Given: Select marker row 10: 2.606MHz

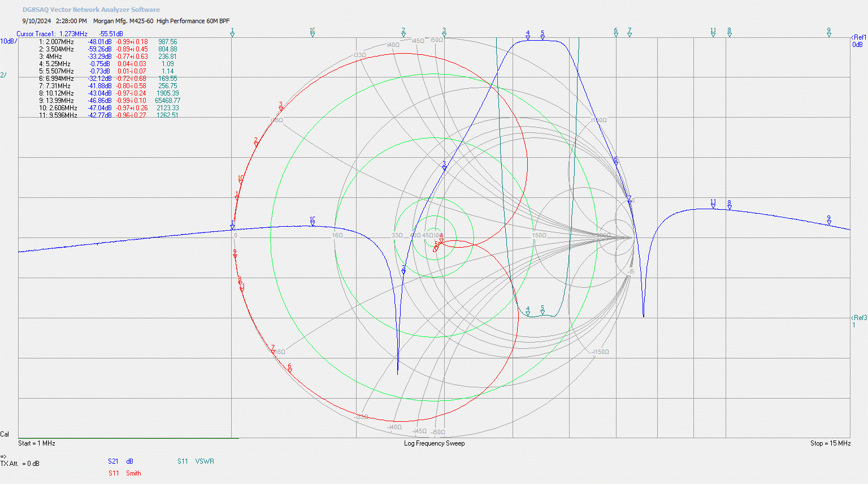Looking at the screenshot, I should (x=109, y=108).
